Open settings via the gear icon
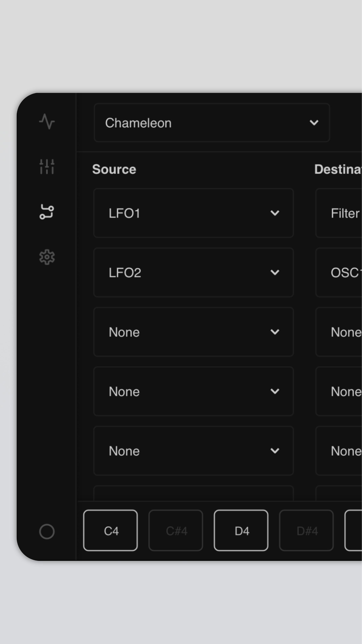This screenshot has width=362, height=644. point(47,257)
